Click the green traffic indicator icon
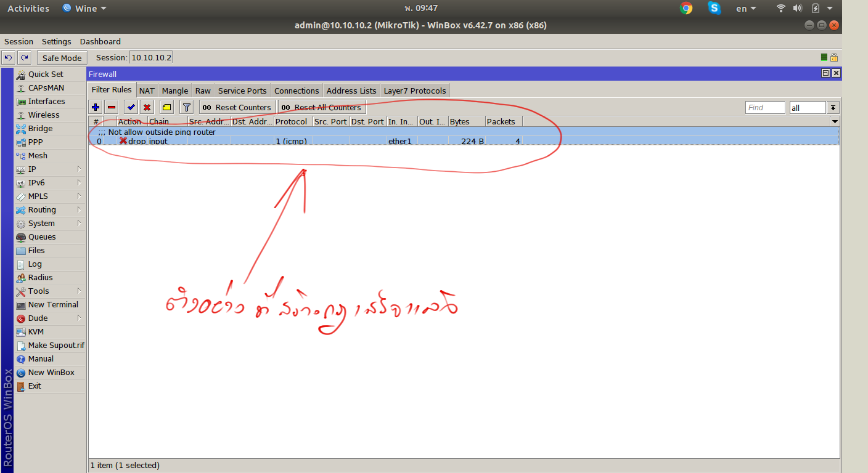868x473 pixels. [x=824, y=57]
